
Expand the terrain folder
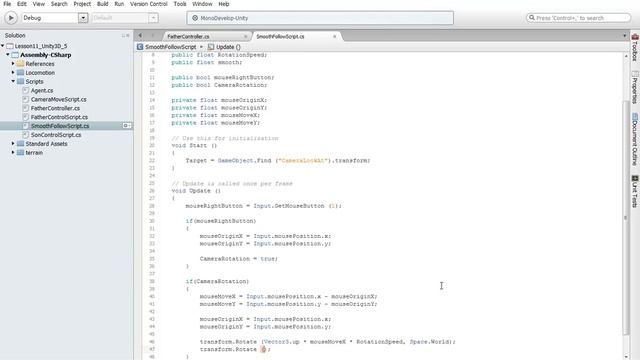[13, 153]
